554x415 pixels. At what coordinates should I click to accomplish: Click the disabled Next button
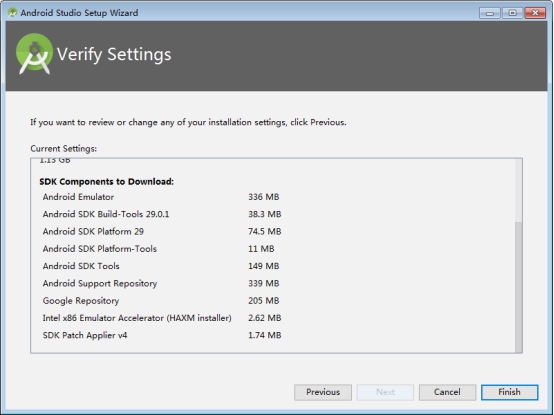[385, 392]
